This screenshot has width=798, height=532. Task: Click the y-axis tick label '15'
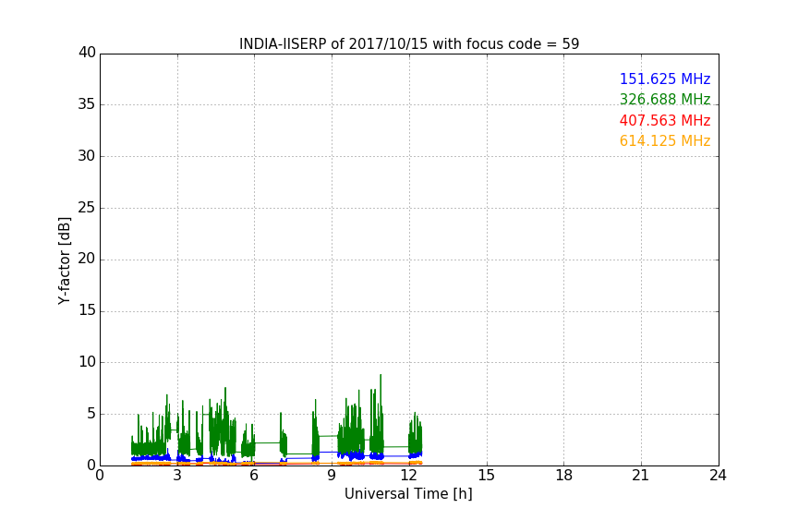click(x=87, y=310)
